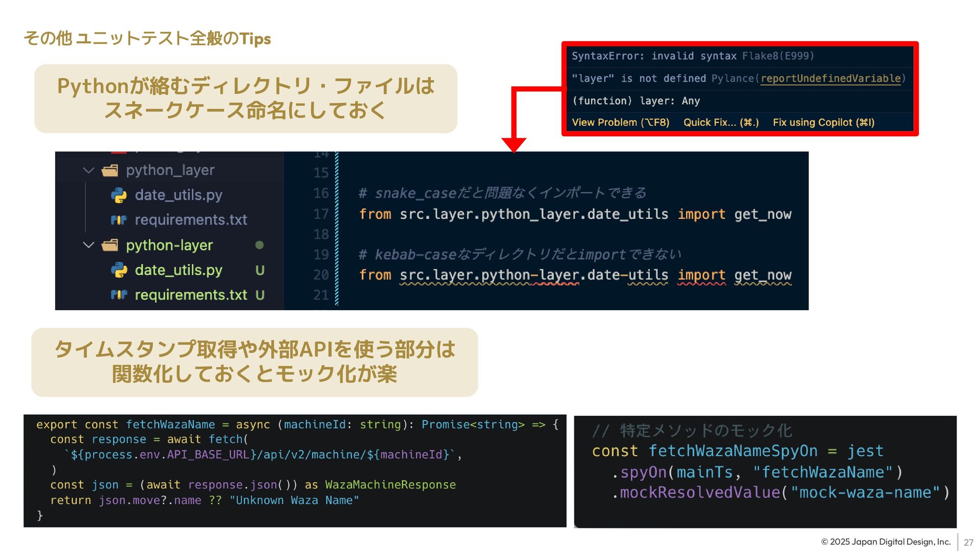Click requirements.txt icon under python_layer
The width and height of the screenshot is (980, 551).
119,220
